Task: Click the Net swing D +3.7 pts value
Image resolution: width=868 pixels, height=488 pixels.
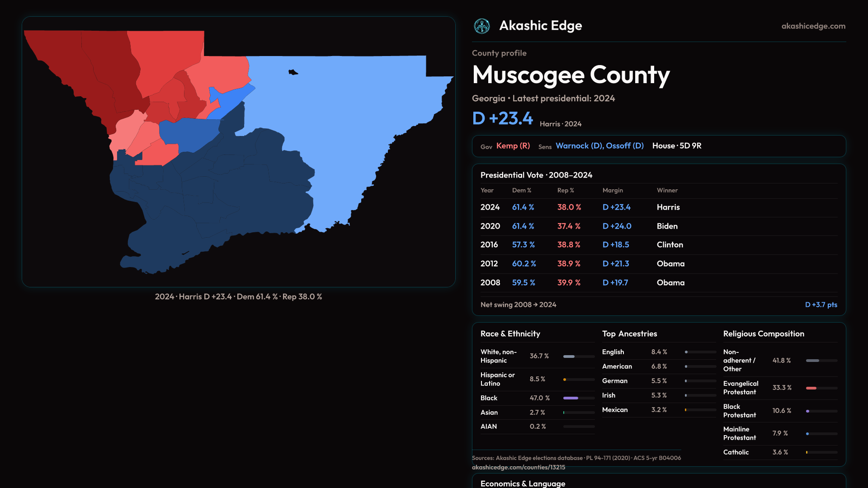Action: coord(821,305)
